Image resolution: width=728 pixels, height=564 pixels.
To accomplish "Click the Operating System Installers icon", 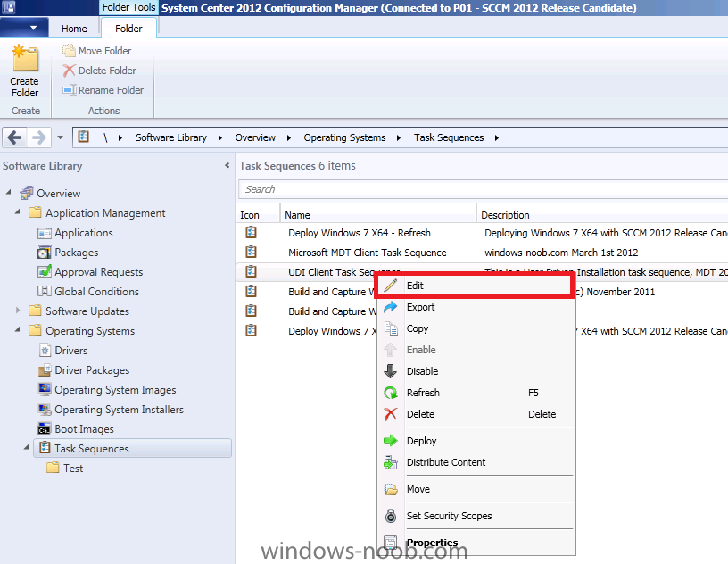I will [x=45, y=410].
